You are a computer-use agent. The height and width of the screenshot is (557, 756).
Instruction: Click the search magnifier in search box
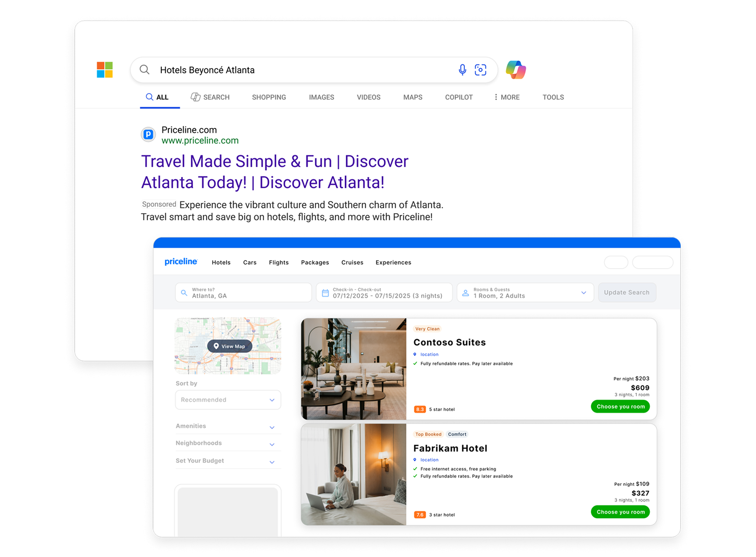(x=144, y=70)
